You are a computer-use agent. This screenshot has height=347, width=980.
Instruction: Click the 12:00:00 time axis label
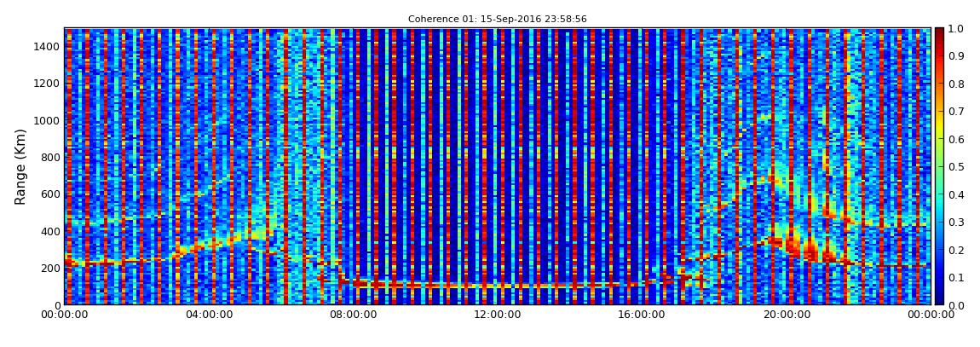pyautogui.click(x=498, y=315)
